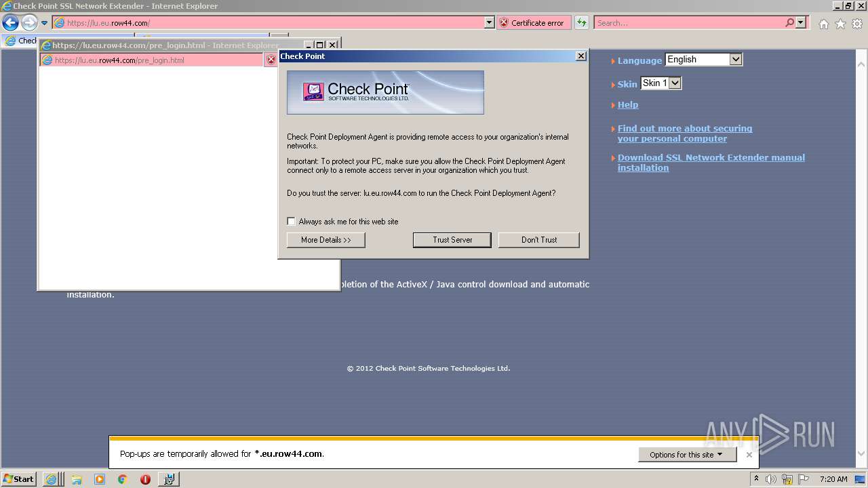Screen dimensions: 868x488
Task: Open Chrome taskbar icon
Action: click(122, 479)
